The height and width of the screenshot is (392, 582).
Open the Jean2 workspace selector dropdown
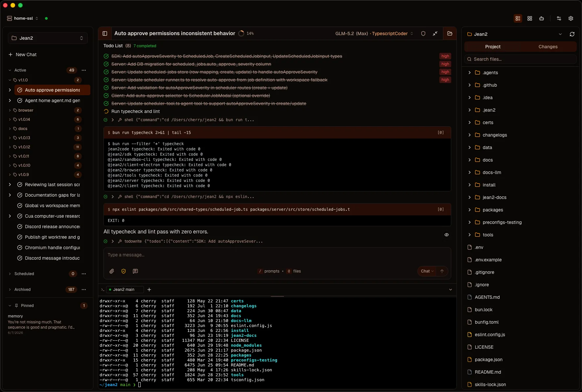pyautogui.click(x=48, y=38)
